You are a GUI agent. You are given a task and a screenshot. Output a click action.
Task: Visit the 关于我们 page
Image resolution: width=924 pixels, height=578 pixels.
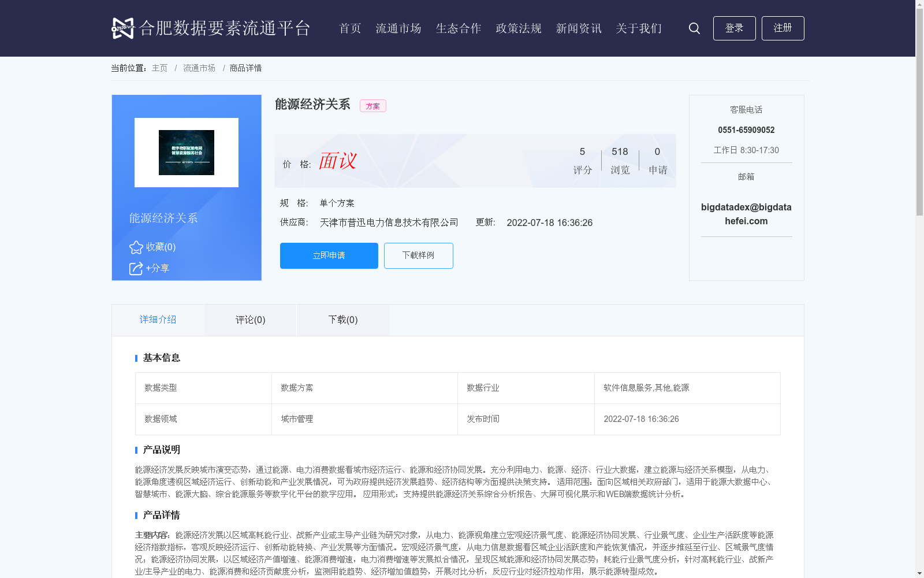pos(639,28)
